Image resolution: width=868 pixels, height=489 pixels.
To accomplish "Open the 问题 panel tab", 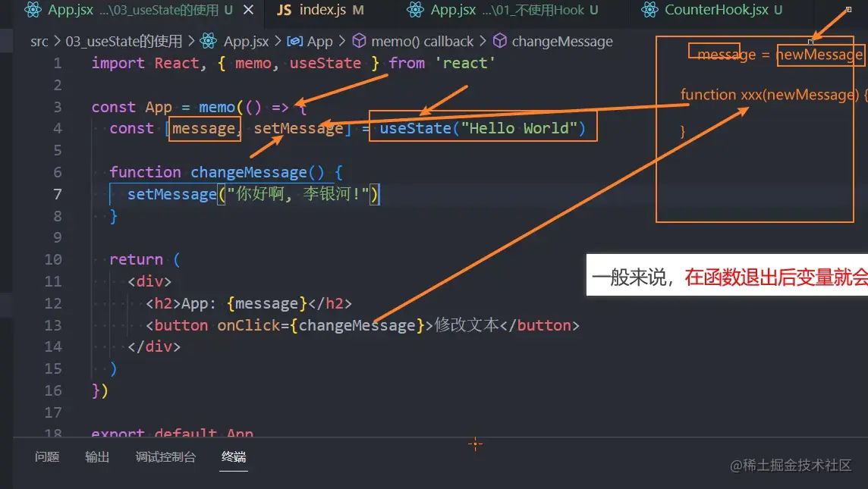I will pyautogui.click(x=47, y=457).
